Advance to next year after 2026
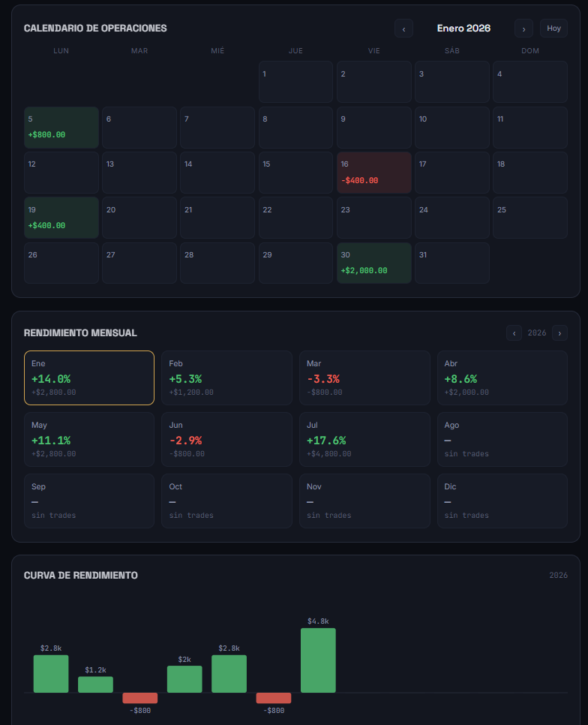 559,333
